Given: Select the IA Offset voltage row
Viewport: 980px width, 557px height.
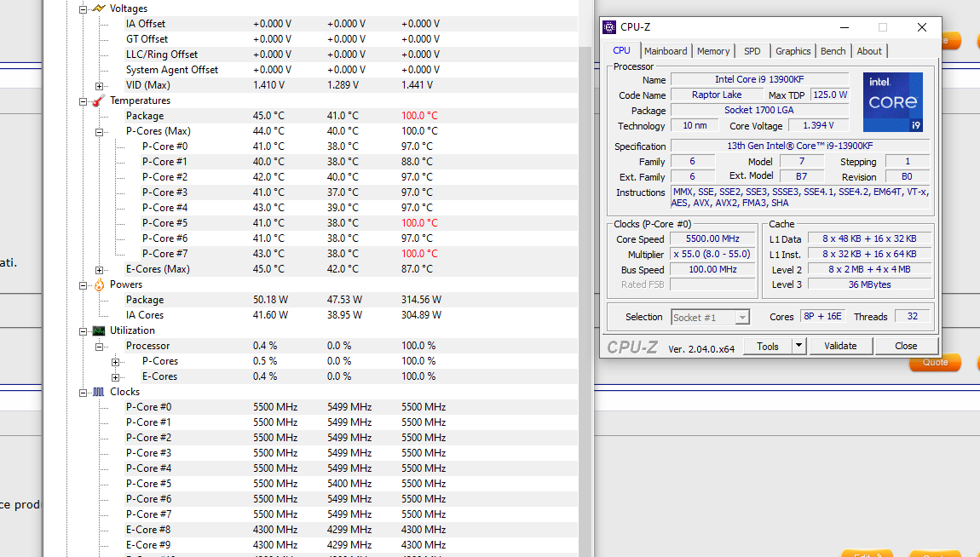Looking at the screenshot, I should [x=351, y=24].
